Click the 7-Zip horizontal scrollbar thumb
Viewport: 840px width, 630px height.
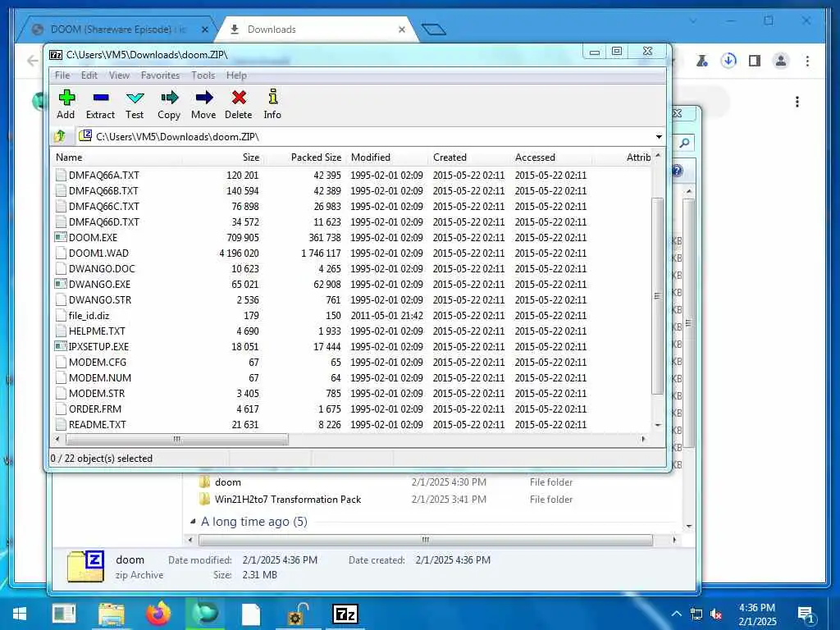coord(177,440)
